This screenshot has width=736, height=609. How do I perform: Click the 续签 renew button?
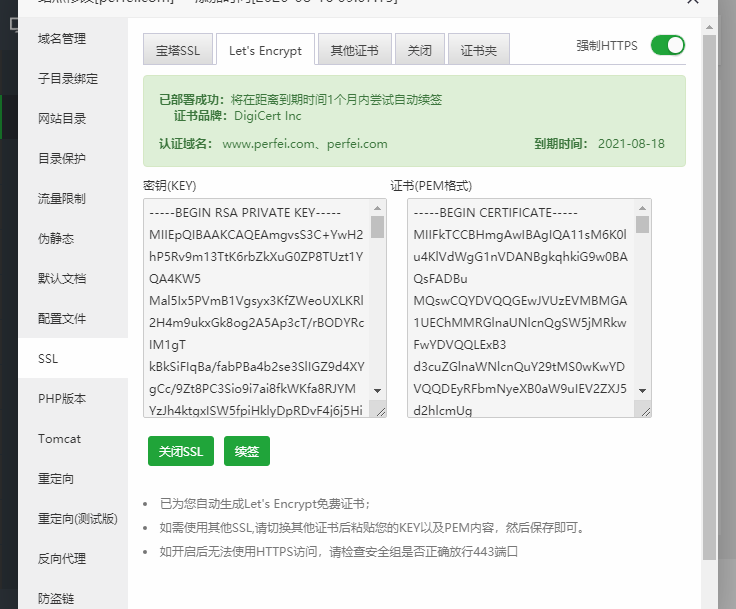click(247, 451)
